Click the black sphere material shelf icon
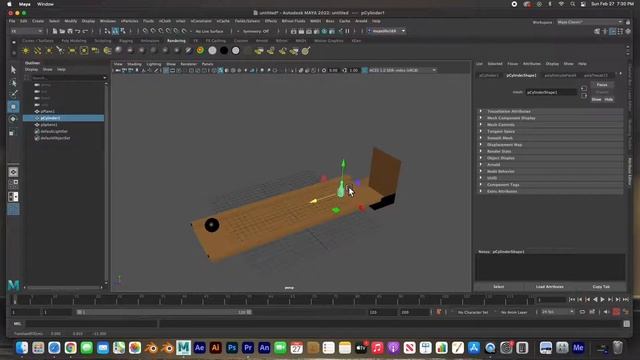The height and width of the screenshot is (360, 640). tap(224, 51)
